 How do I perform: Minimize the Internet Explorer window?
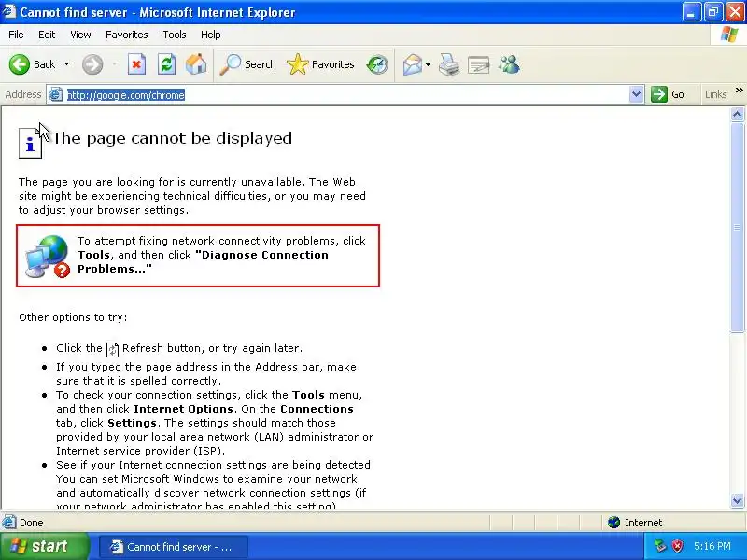691,12
